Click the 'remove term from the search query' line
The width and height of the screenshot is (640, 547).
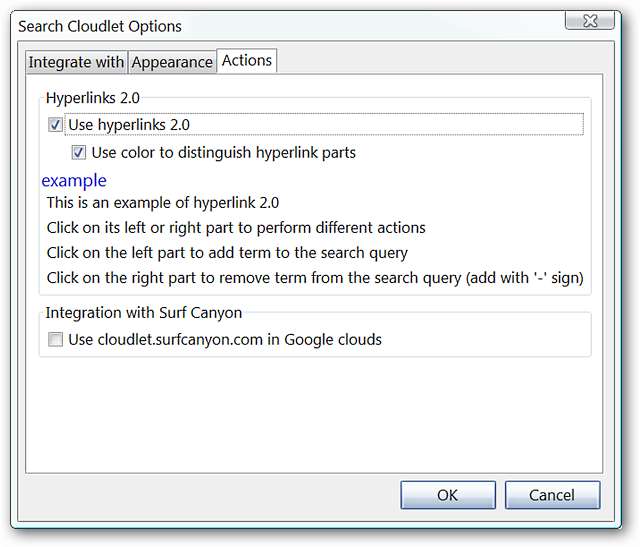314,278
